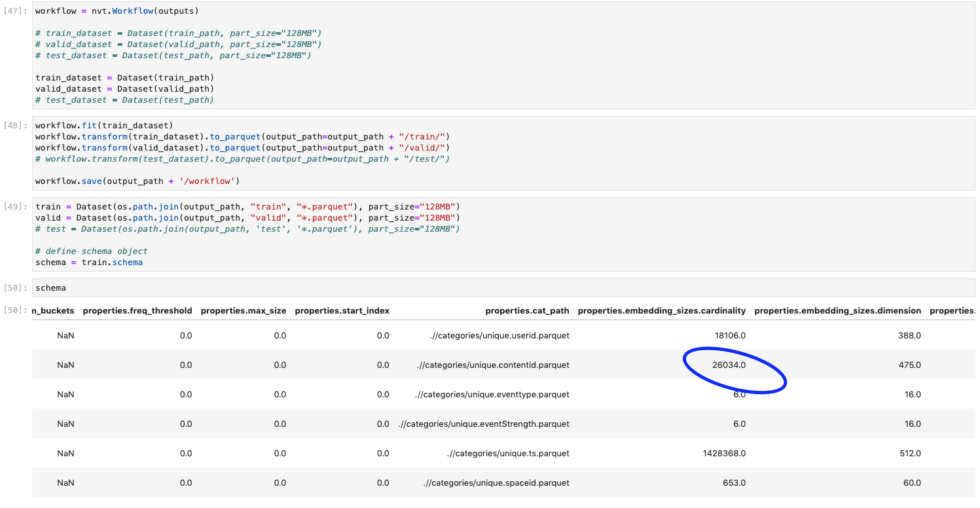Click the output label [50] beside the table

(x=12, y=310)
